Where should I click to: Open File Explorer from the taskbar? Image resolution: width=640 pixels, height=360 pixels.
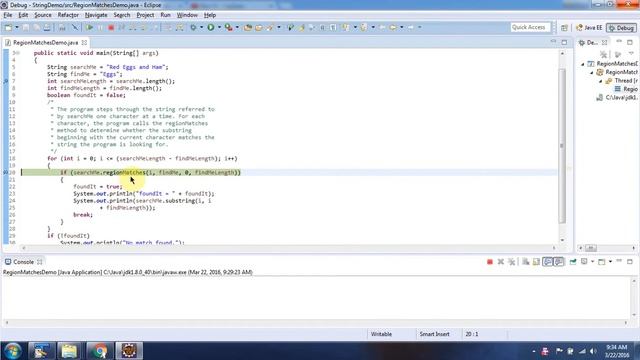[69, 351]
